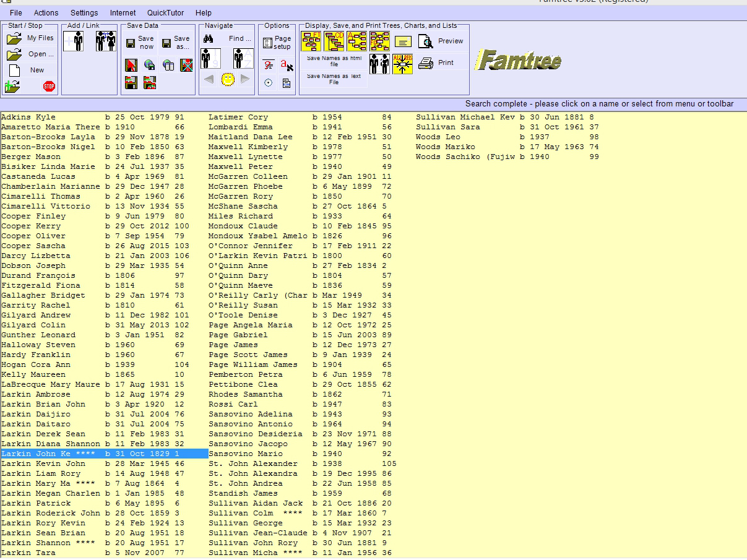Select Larkin John Ke highlighted row
Screen dimensions: 747x560
click(x=104, y=454)
